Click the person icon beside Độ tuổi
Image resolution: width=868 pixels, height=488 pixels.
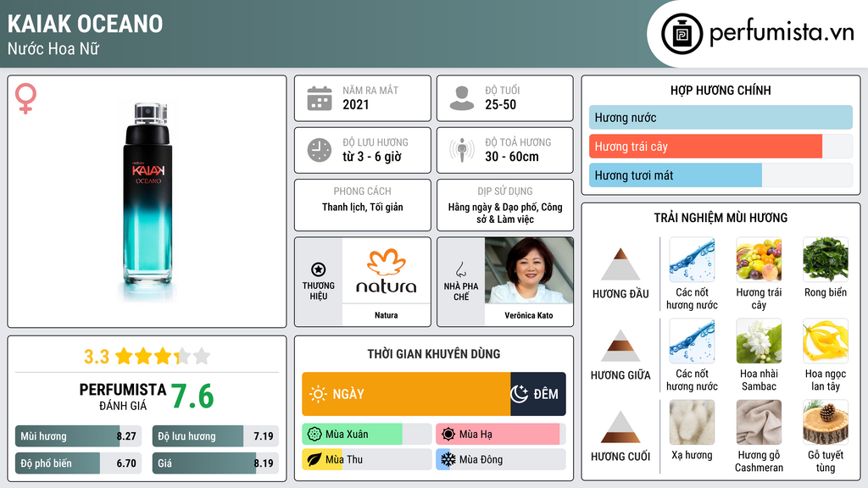tap(462, 98)
